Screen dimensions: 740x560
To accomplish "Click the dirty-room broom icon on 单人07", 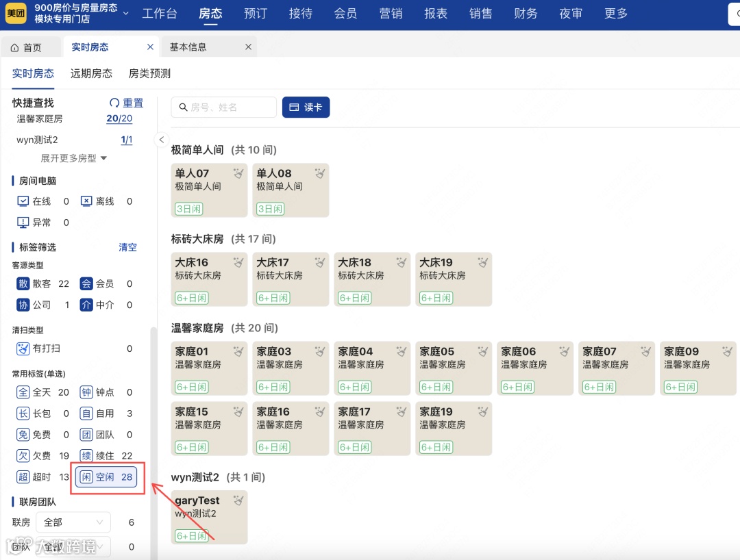I will tap(238, 173).
